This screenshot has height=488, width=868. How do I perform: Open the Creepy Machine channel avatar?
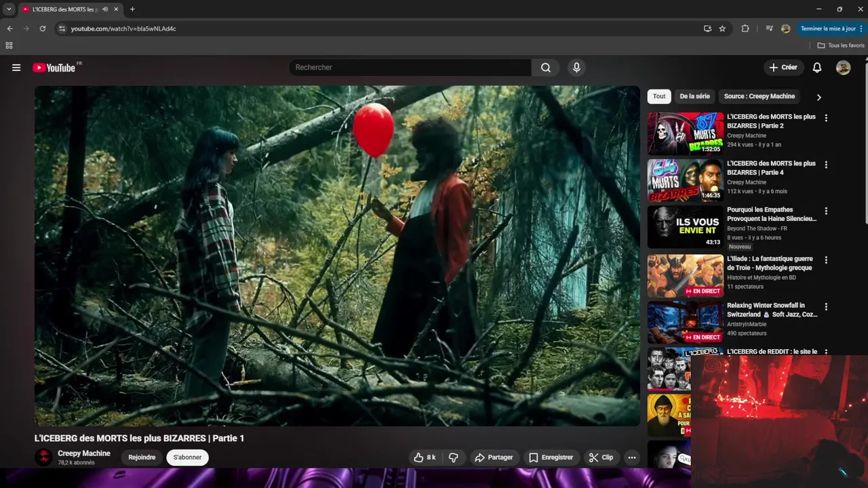coord(43,457)
